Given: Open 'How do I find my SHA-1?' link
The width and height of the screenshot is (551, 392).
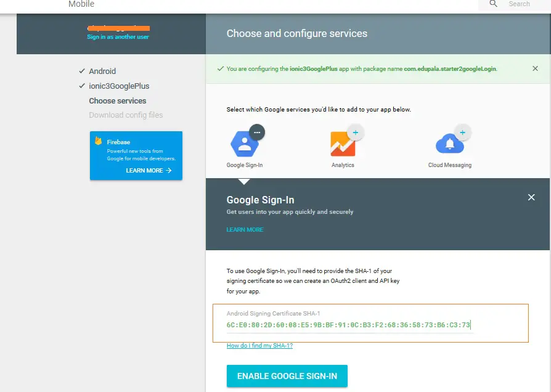Looking at the screenshot, I should tap(259, 346).
